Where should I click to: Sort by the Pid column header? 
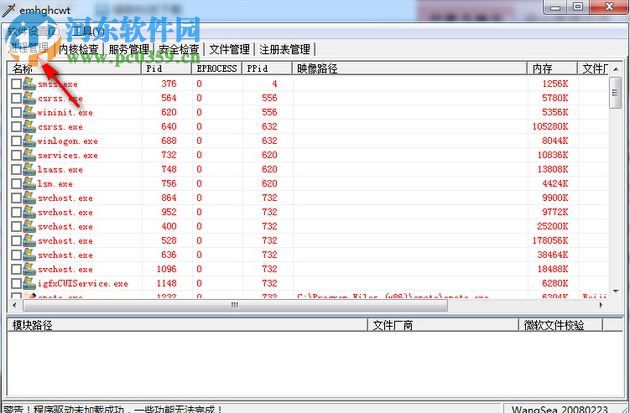tap(166, 69)
